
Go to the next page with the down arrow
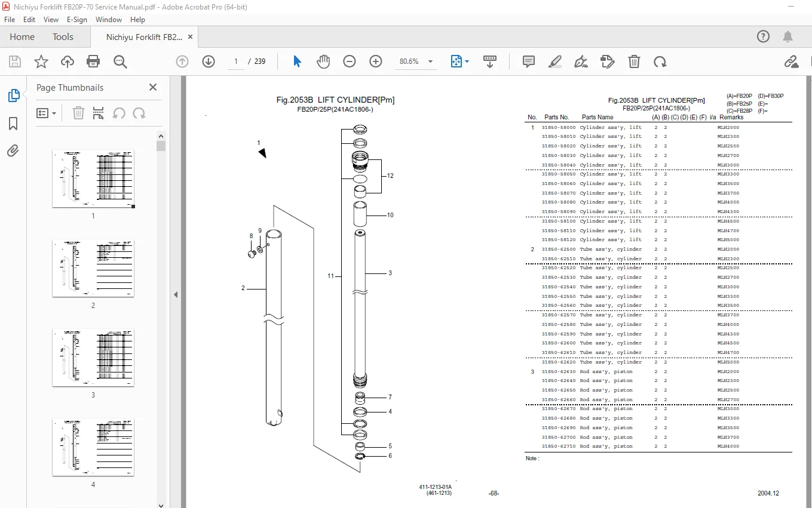click(x=208, y=61)
